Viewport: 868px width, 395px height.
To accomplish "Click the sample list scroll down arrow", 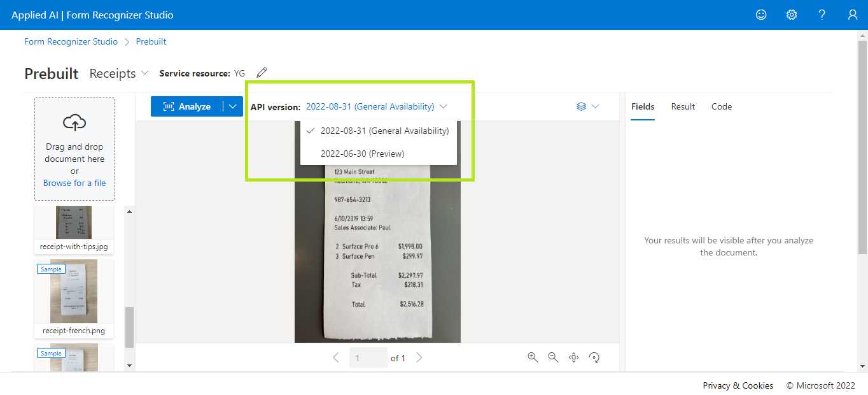I will [x=130, y=366].
